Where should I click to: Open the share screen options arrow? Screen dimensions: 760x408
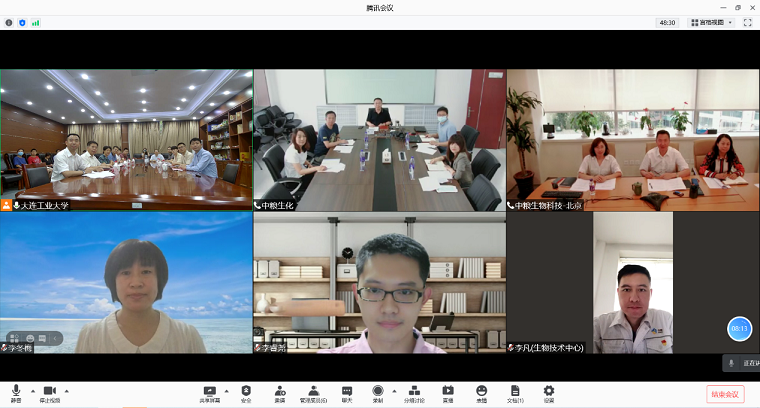(x=226, y=390)
